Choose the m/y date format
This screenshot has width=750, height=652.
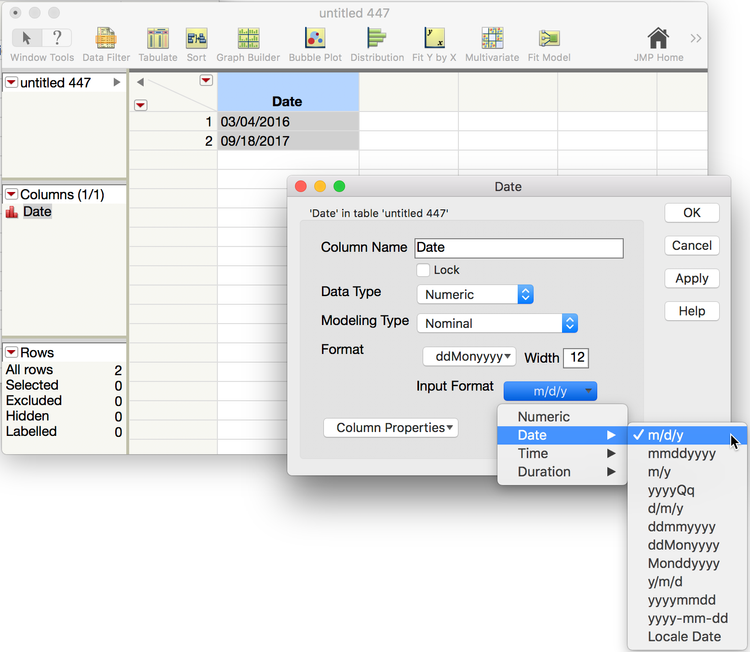point(687,472)
